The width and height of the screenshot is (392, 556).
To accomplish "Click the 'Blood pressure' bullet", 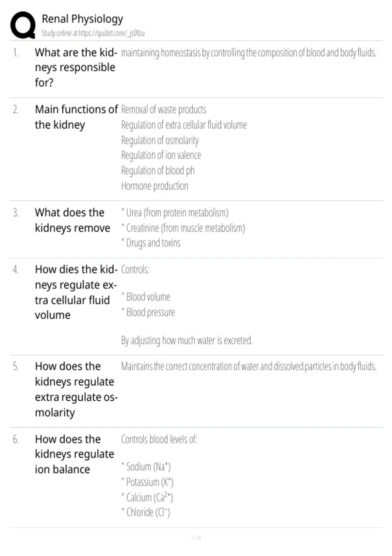I will pyautogui.click(x=148, y=312).
